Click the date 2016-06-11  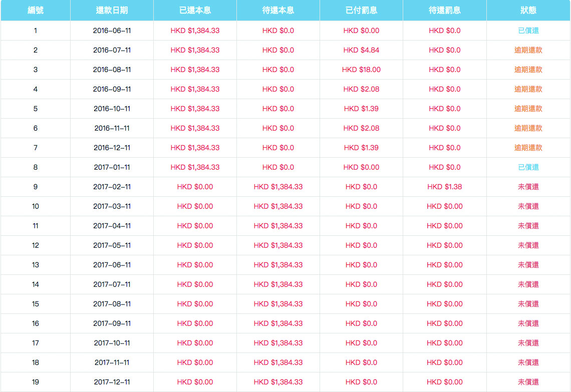pyautogui.click(x=112, y=31)
